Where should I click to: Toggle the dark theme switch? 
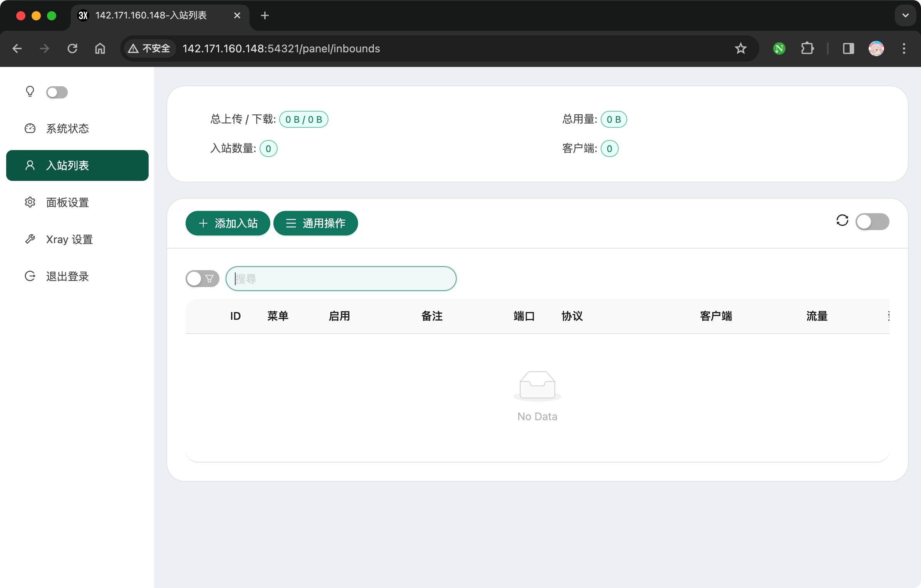tap(57, 92)
